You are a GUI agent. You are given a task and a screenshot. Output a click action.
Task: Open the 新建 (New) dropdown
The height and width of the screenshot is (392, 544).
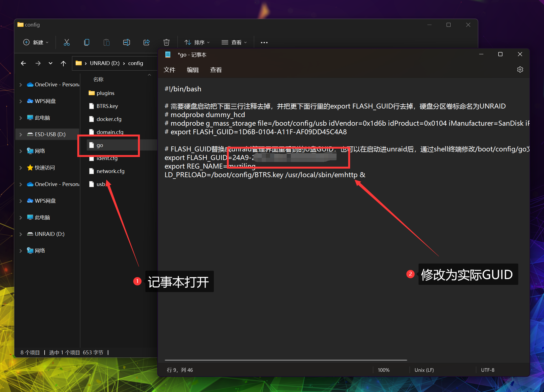click(36, 42)
